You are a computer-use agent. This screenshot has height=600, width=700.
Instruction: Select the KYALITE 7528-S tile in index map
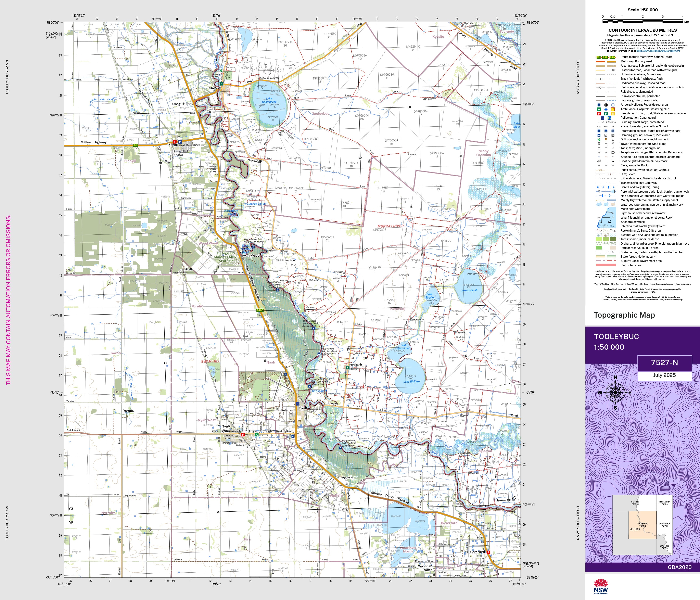[x=634, y=503]
